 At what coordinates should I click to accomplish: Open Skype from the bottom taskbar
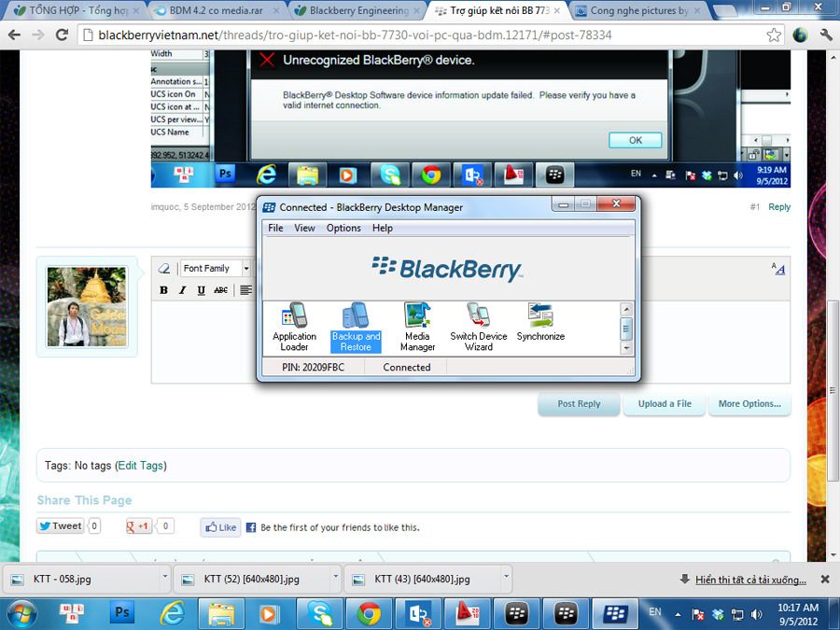(320, 614)
